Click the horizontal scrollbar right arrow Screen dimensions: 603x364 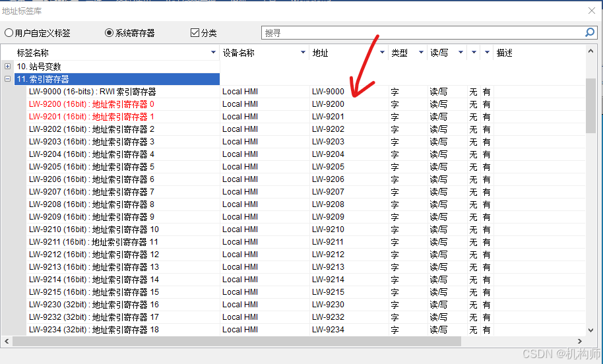coord(579,341)
